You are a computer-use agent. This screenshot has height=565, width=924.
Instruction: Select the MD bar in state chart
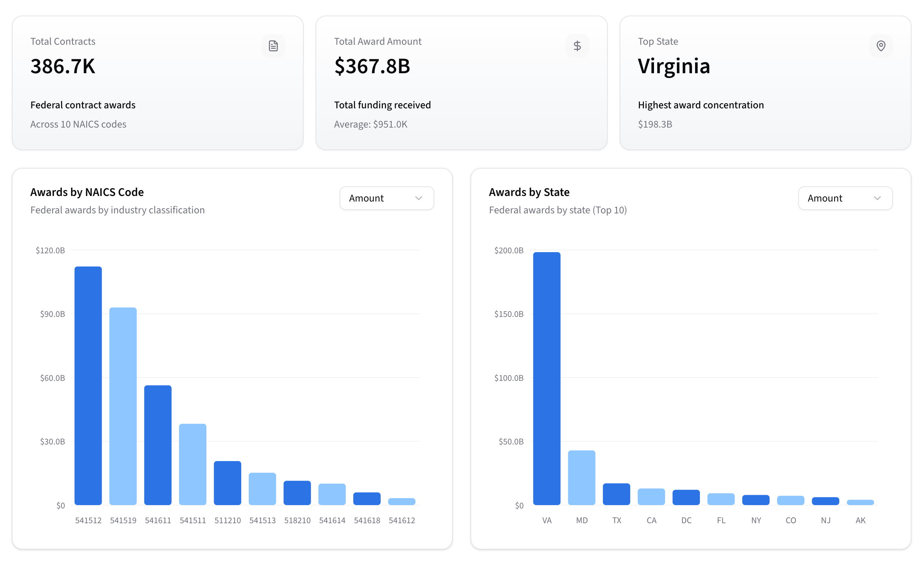[x=581, y=477]
